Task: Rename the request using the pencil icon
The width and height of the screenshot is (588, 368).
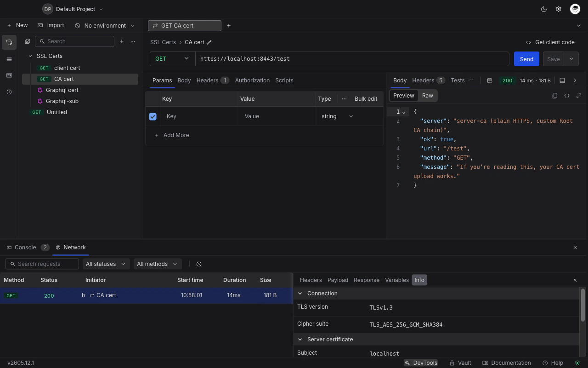Action: (209, 42)
